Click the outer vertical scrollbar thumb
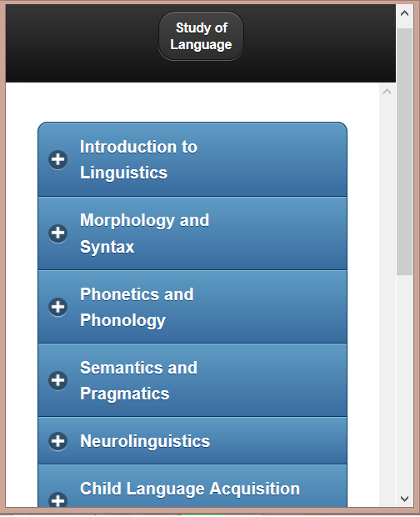420x517 pixels. pyautogui.click(x=404, y=152)
